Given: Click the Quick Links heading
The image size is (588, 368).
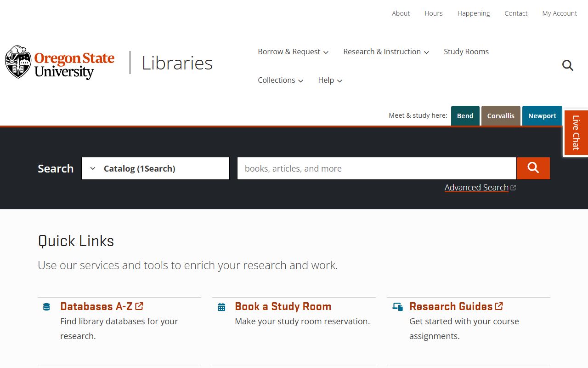Looking at the screenshot, I should (x=76, y=241).
